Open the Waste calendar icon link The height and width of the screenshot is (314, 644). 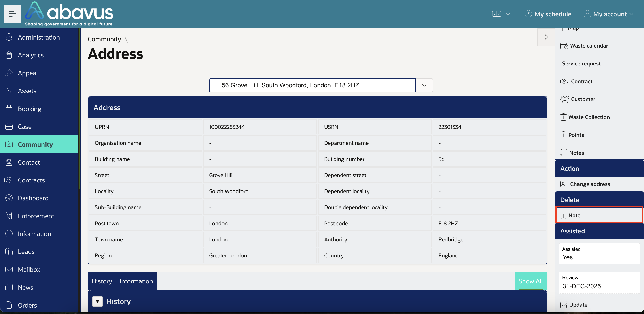[564, 46]
